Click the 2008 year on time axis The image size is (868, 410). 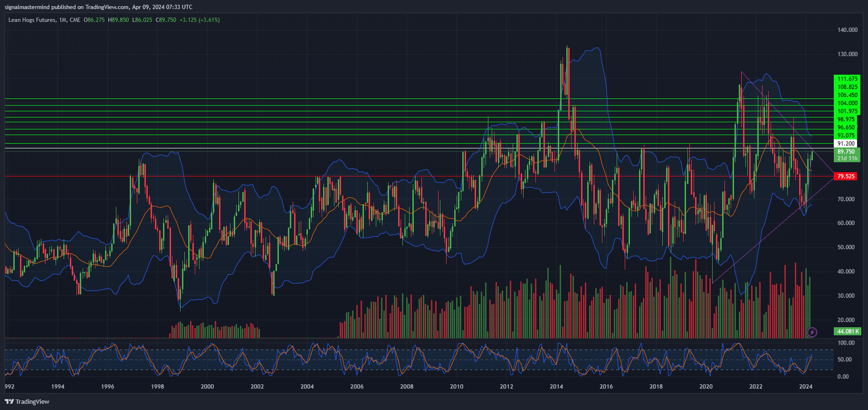pos(407,387)
